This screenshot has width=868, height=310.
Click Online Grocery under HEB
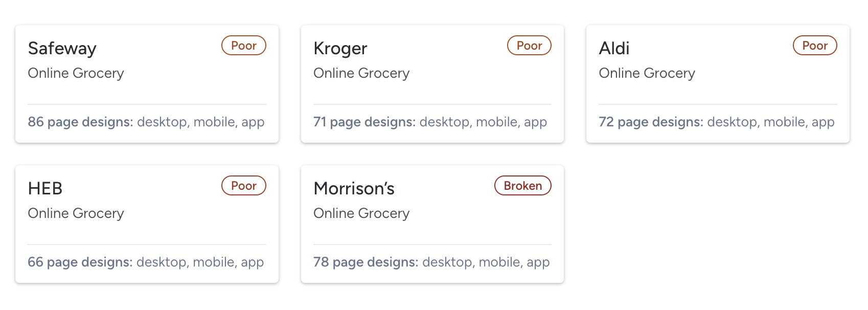coord(76,213)
